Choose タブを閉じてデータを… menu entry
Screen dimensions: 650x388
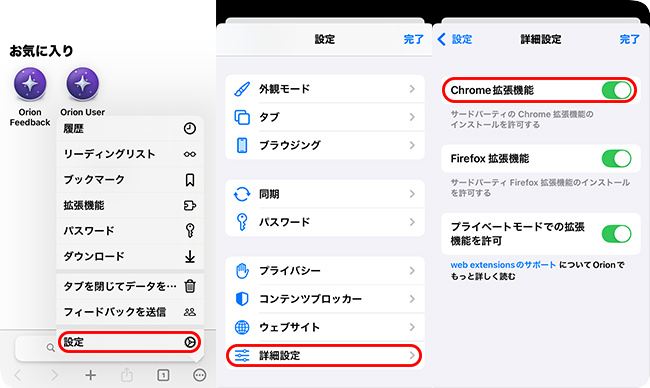point(130,286)
